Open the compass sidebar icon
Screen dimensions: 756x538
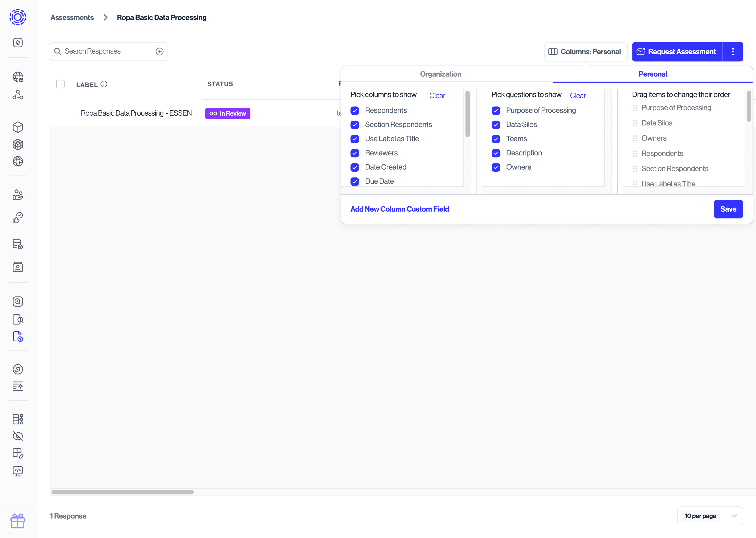18,369
